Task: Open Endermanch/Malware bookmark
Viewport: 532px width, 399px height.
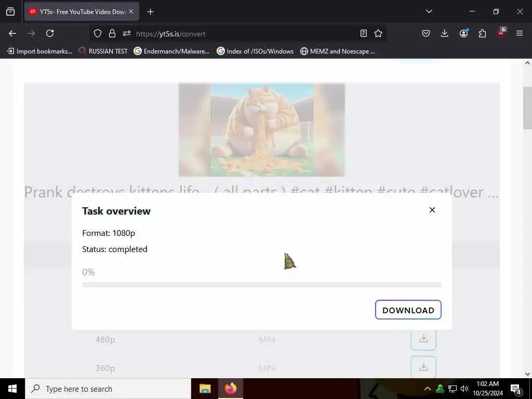Action: (171, 51)
